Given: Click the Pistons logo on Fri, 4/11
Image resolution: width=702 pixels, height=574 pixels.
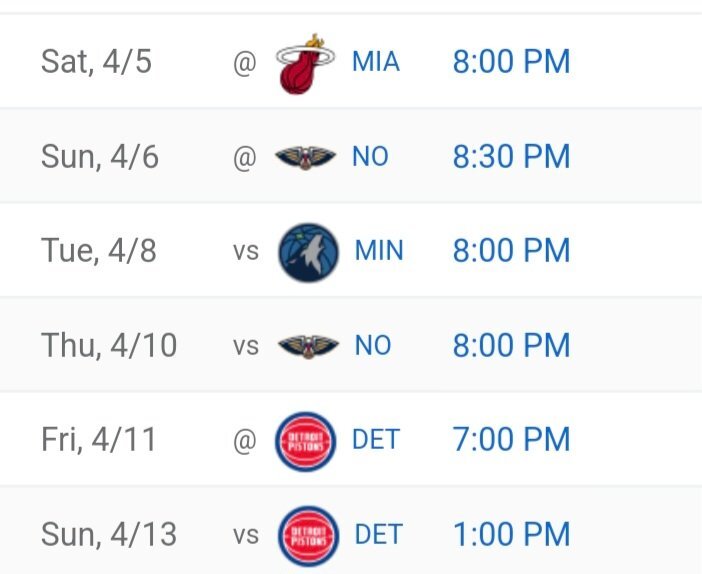Looking at the screenshot, I should coord(306,440).
